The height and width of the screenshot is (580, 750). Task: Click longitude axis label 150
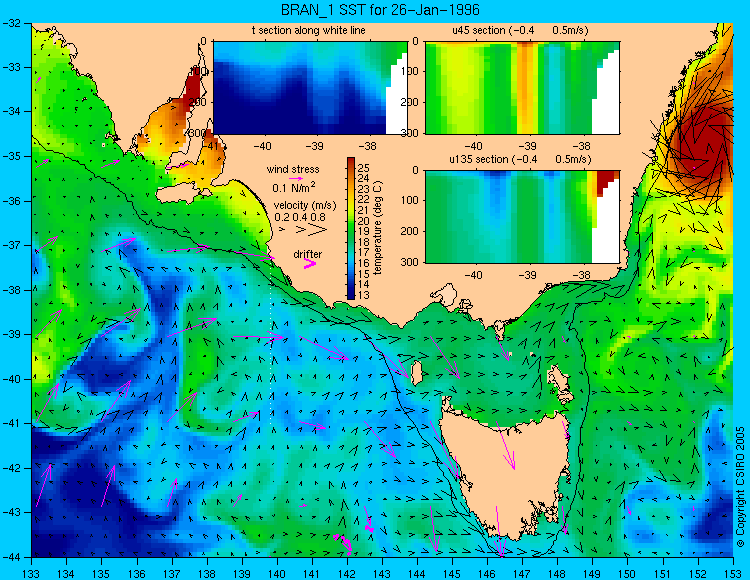click(627, 573)
